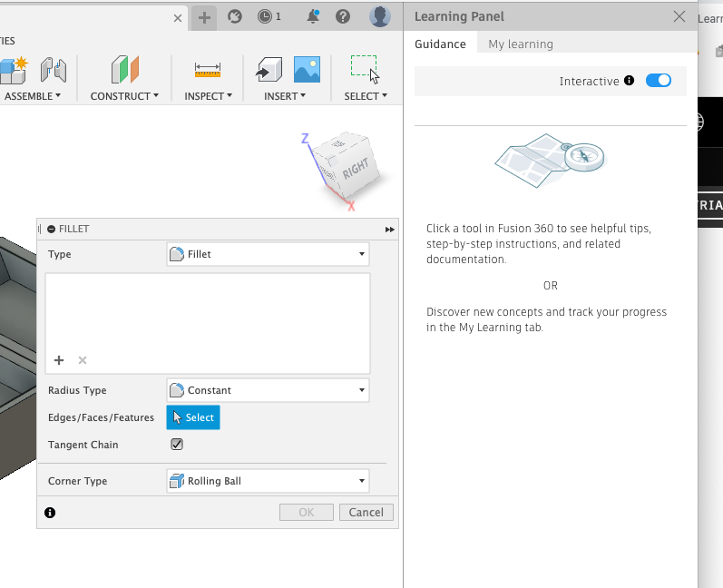Open the Type Fillet dropdown
Screen dimensions: 723x588
pyautogui.click(x=268, y=254)
